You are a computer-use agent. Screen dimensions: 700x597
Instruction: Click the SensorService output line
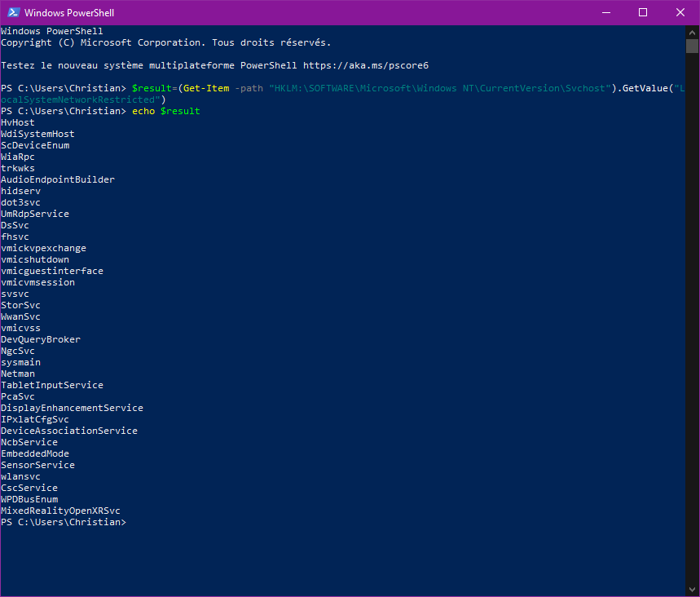click(x=37, y=465)
